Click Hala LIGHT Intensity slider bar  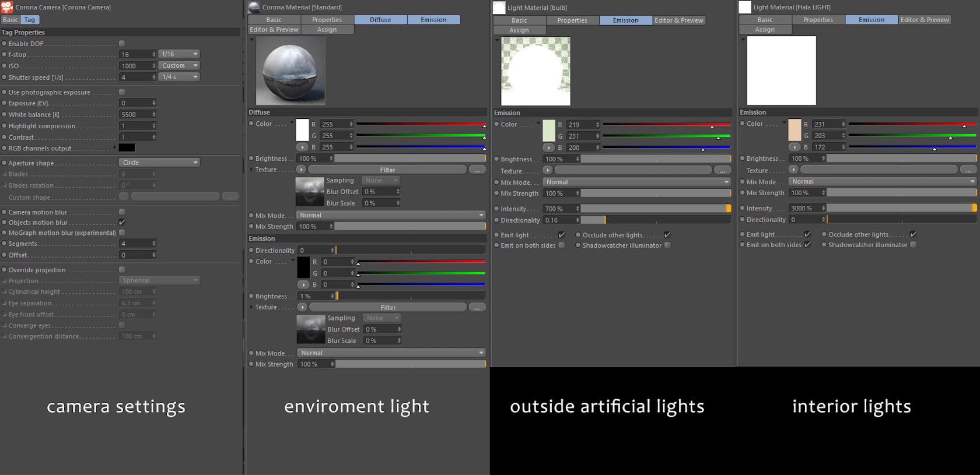pos(902,208)
